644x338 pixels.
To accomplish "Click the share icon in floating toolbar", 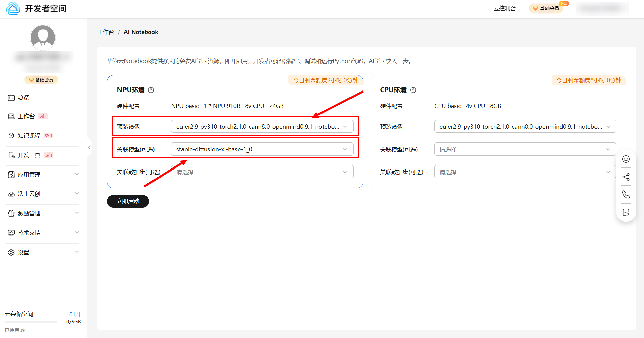I will [x=626, y=177].
